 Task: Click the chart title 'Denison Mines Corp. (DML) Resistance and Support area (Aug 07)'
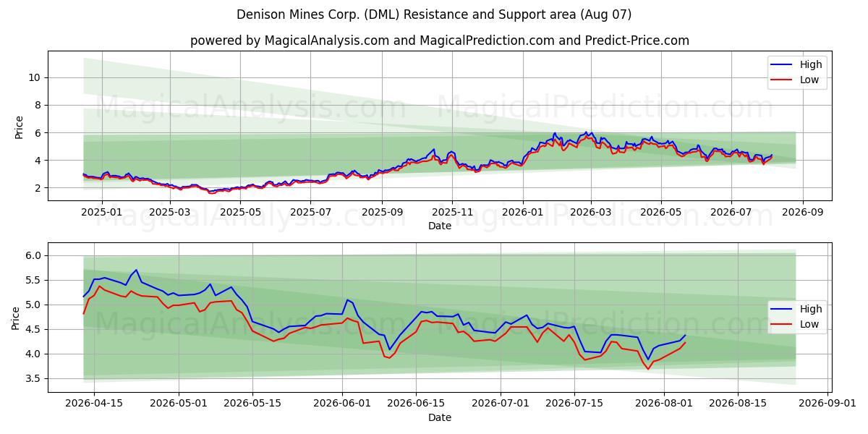[434, 14]
